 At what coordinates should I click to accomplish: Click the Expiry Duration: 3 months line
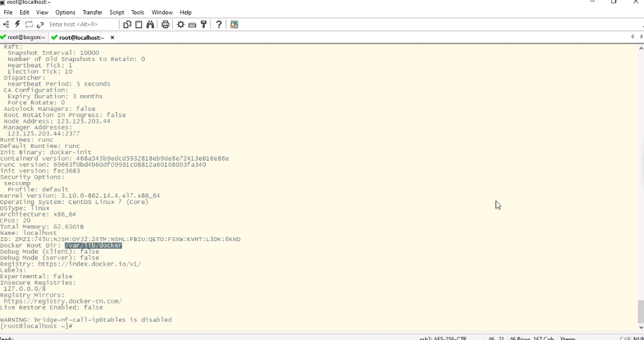55,96
